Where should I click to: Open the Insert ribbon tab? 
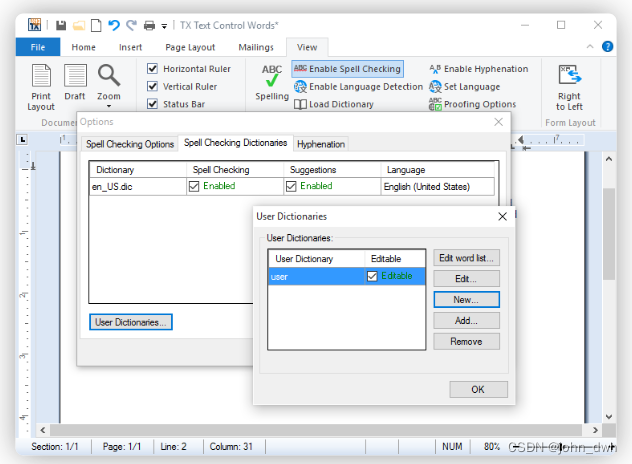point(130,47)
